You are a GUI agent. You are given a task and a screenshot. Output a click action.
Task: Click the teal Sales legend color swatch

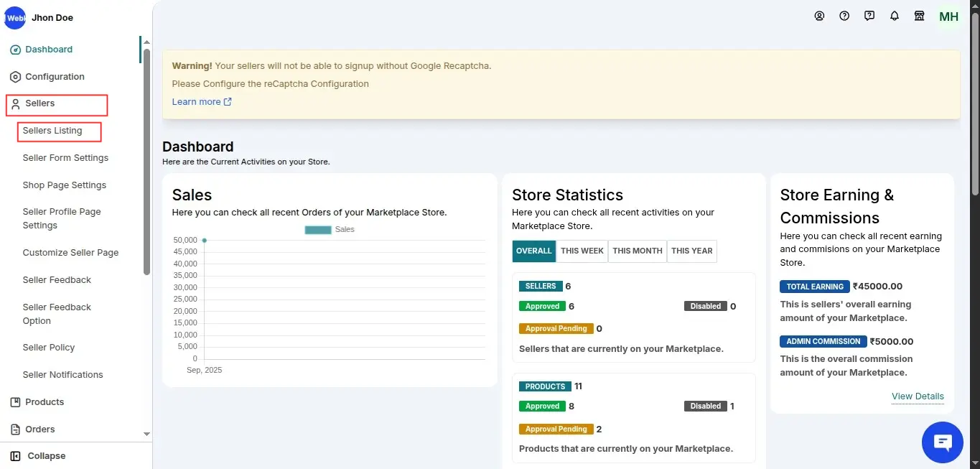tap(319, 229)
